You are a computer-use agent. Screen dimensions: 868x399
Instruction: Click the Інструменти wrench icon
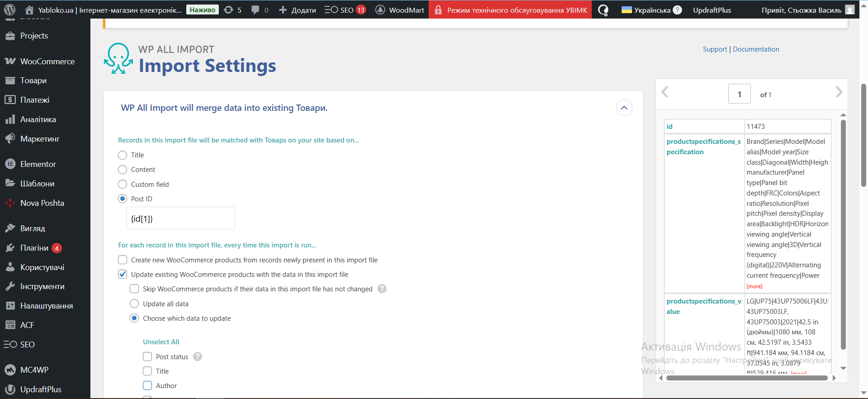(10, 286)
